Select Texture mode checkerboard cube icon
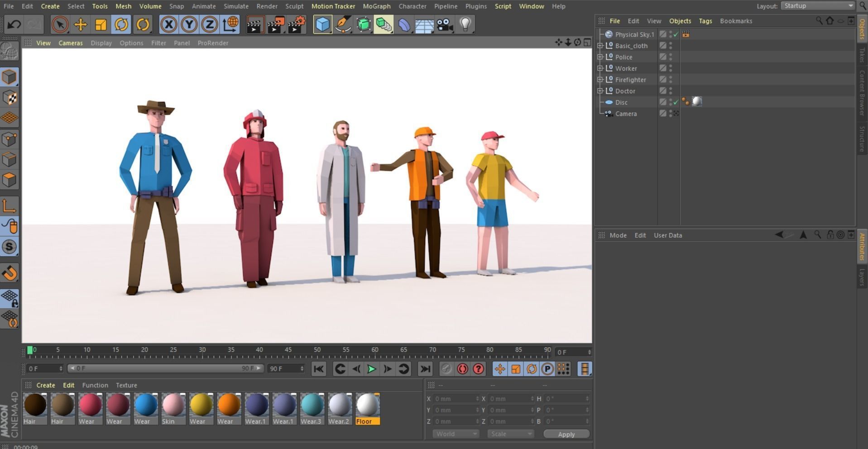 10,98
